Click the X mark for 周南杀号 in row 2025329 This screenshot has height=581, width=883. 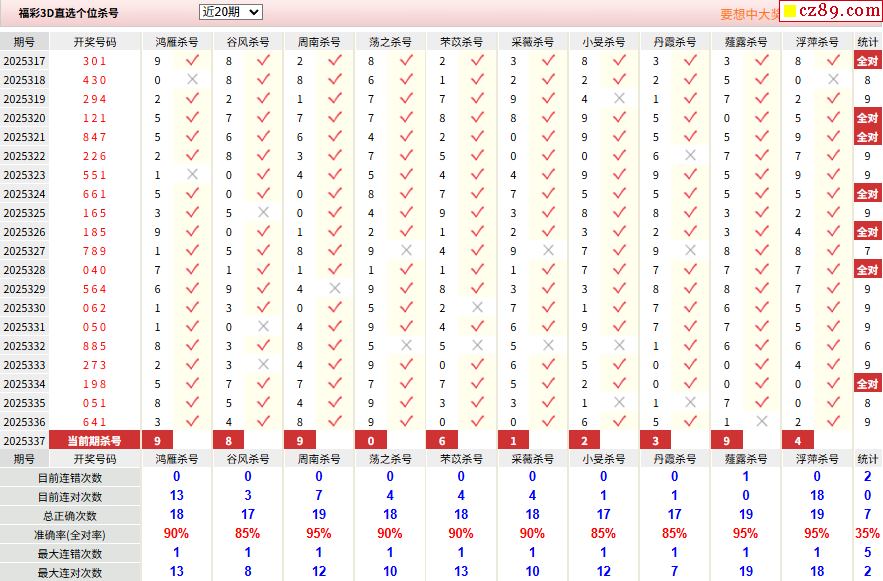tap(335, 288)
